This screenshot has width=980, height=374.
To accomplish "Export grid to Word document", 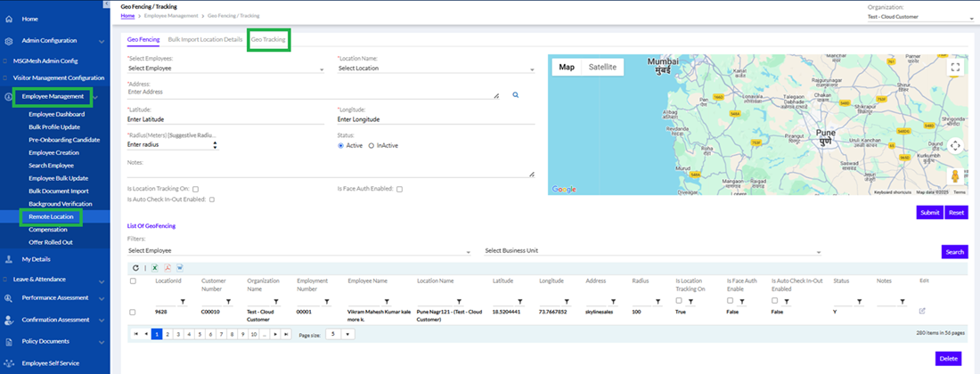I will pos(179,267).
